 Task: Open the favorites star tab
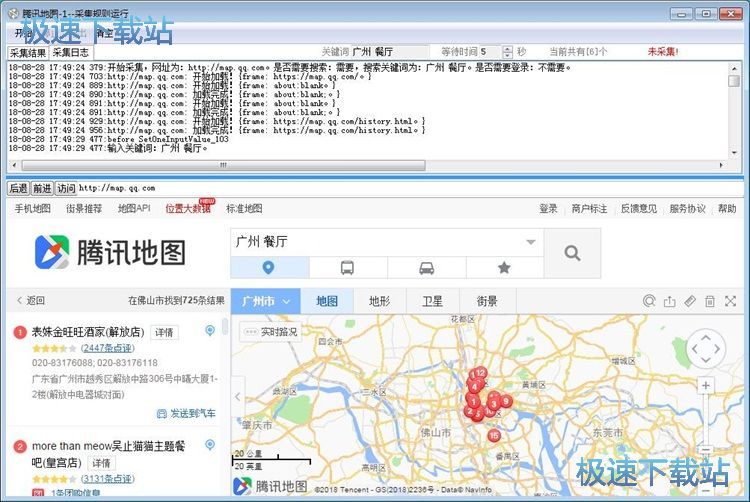(x=504, y=267)
